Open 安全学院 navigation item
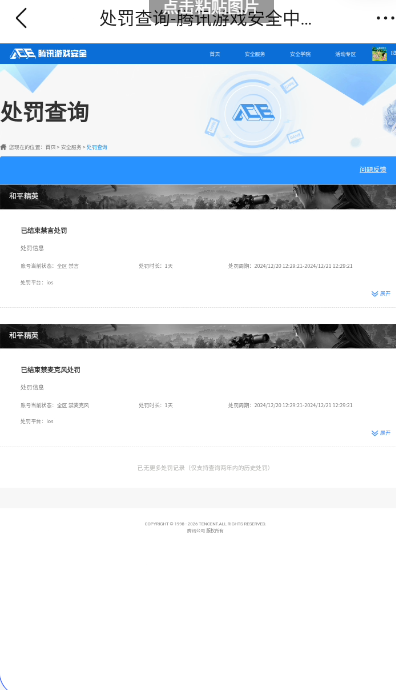The image size is (396, 690). coord(300,54)
